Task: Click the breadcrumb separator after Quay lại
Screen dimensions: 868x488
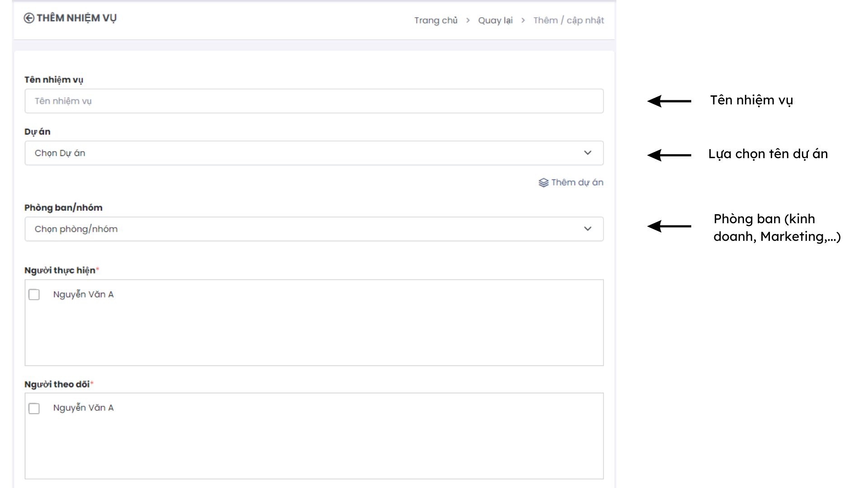Action: [x=523, y=20]
